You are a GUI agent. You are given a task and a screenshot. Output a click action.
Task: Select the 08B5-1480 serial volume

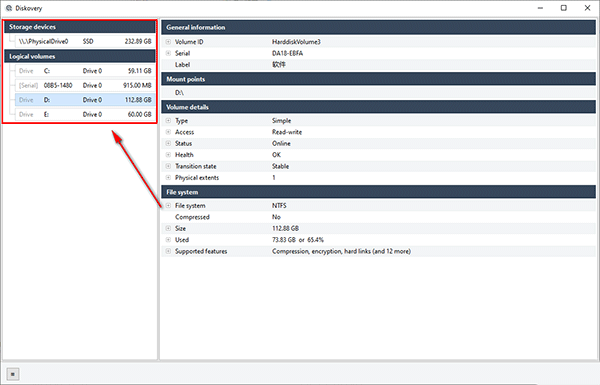[x=85, y=85]
